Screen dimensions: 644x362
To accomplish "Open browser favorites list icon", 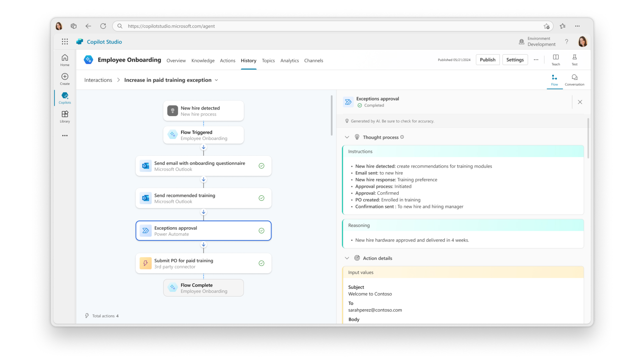I will (563, 26).
